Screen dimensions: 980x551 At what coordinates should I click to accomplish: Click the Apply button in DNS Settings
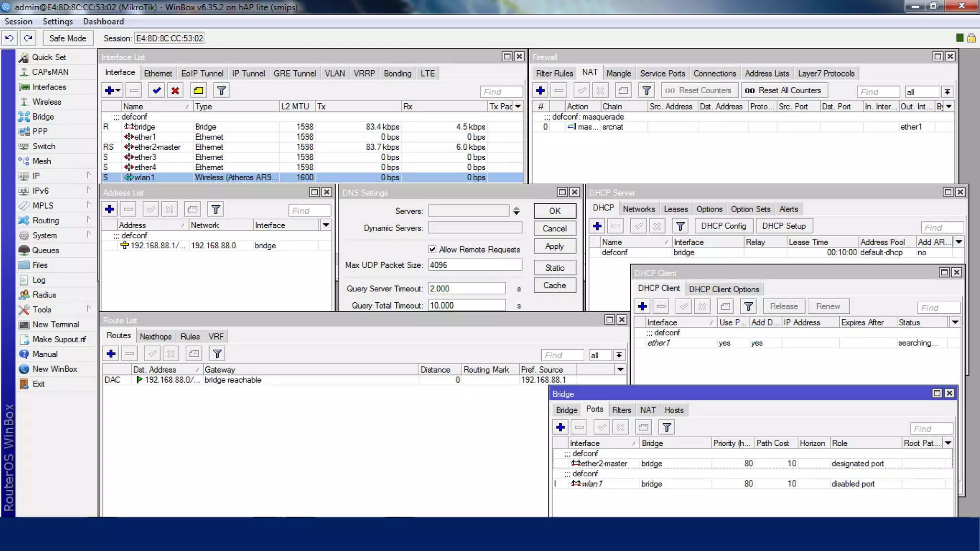point(554,246)
